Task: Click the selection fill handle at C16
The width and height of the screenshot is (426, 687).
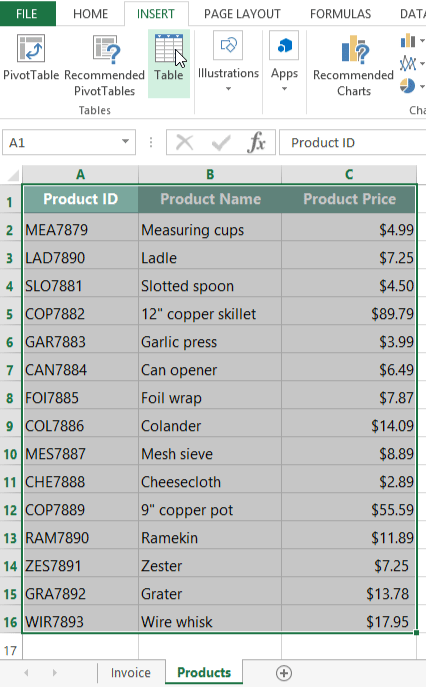Action: click(x=416, y=632)
